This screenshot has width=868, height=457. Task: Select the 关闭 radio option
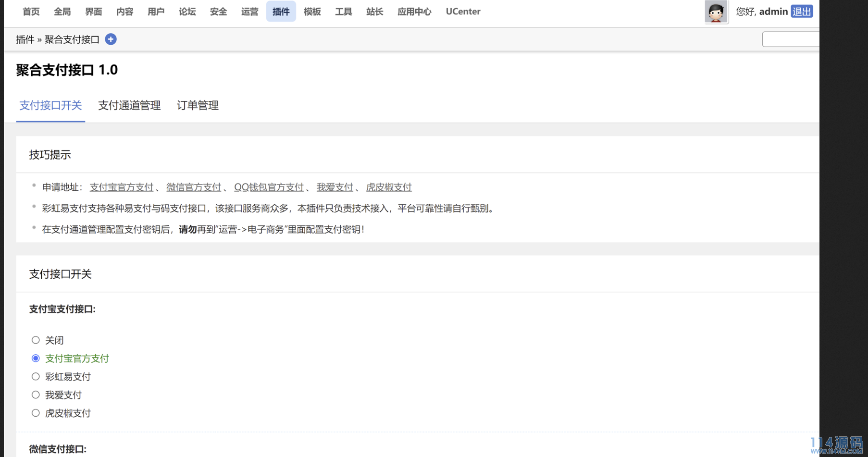tap(36, 340)
